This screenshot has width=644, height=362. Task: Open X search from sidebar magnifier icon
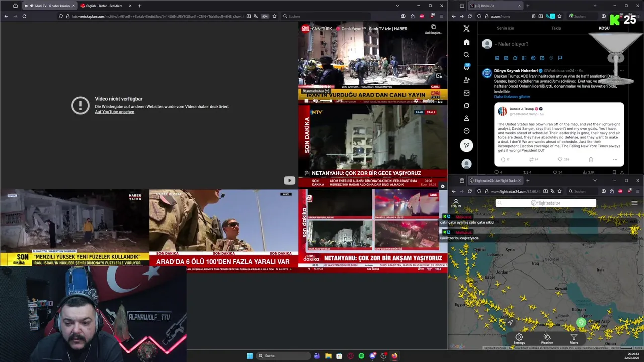tap(466, 55)
